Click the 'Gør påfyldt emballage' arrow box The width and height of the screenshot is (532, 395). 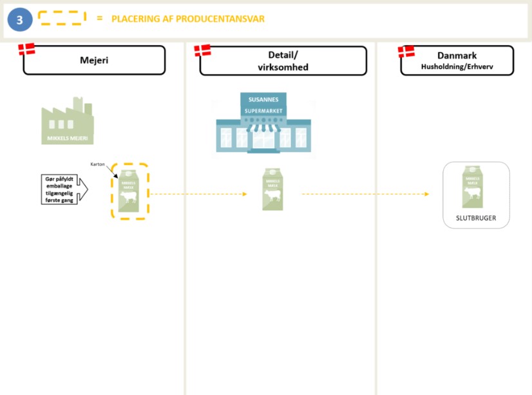(x=62, y=188)
